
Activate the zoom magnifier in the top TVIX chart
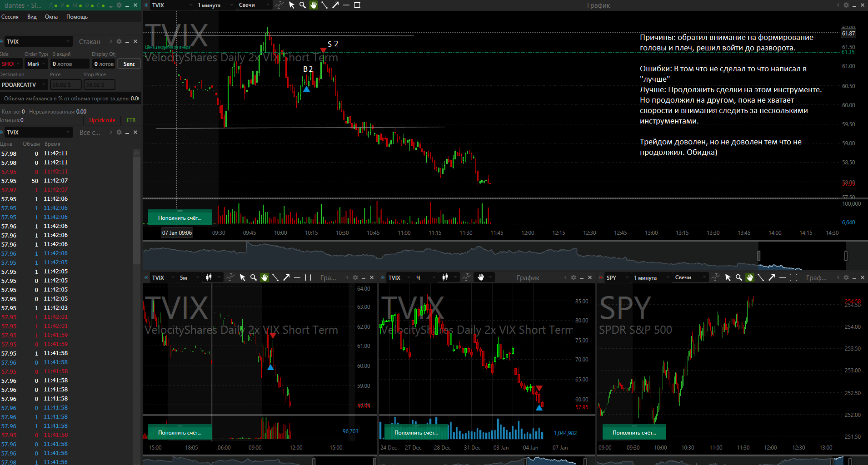(303, 5)
